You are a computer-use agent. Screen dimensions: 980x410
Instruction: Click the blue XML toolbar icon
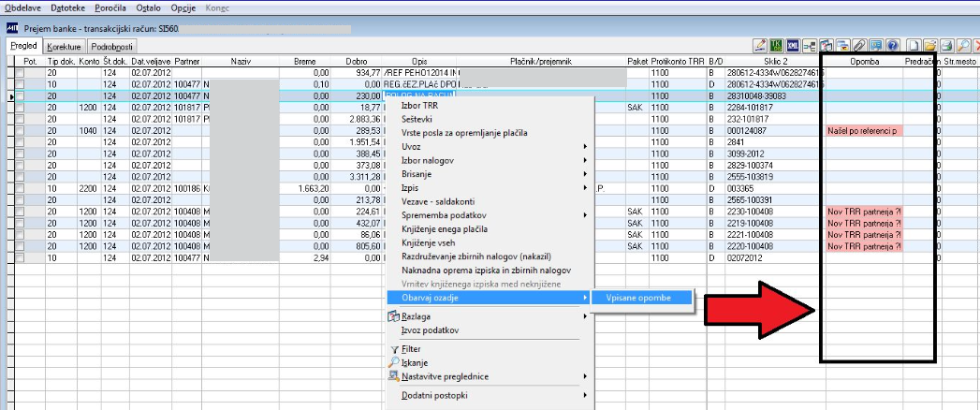click(793, 46)
